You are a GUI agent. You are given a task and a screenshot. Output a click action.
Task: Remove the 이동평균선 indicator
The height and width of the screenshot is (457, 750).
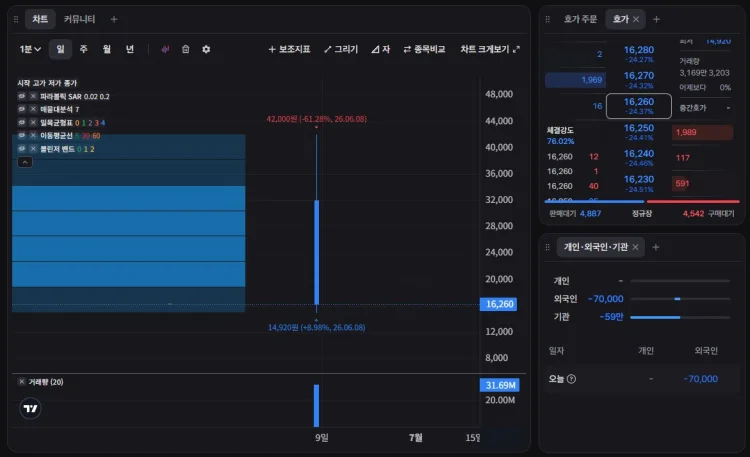point(33,135)
